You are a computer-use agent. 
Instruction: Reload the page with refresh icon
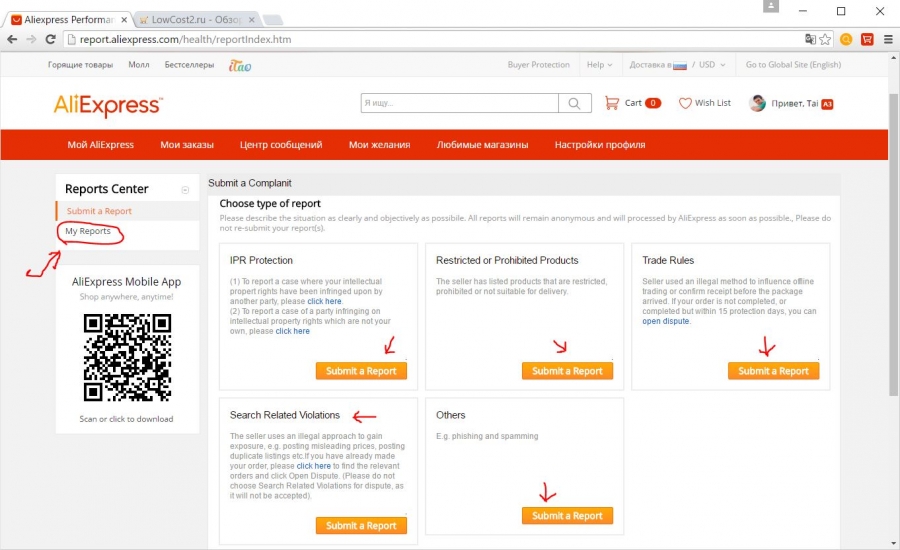(x=51, y=39)
